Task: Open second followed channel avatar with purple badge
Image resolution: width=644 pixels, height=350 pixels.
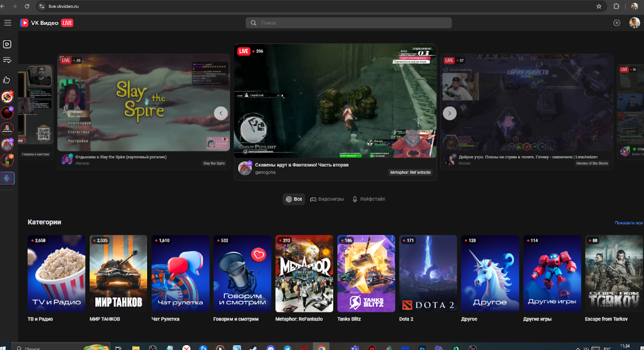Action: (x=7, y=113)
